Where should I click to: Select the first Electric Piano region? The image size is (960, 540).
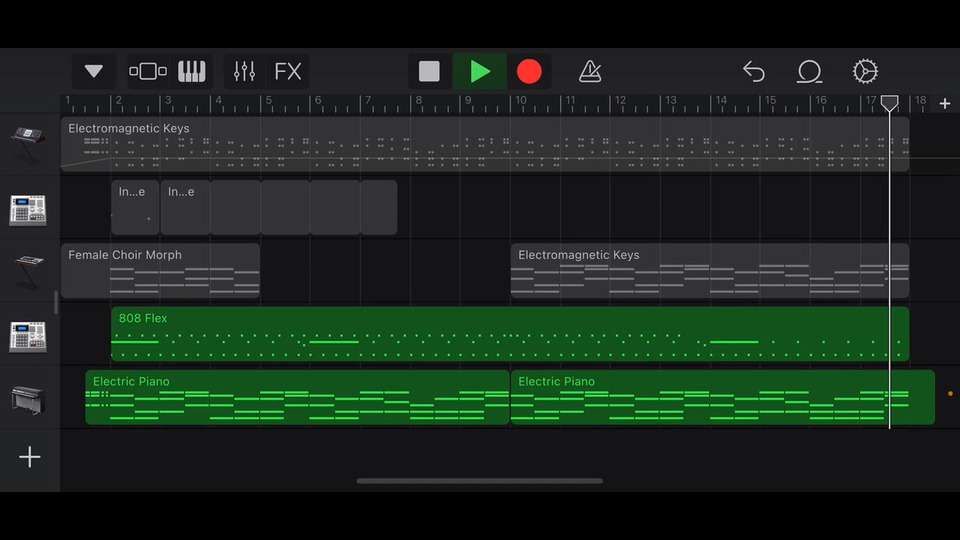(298, 397)
